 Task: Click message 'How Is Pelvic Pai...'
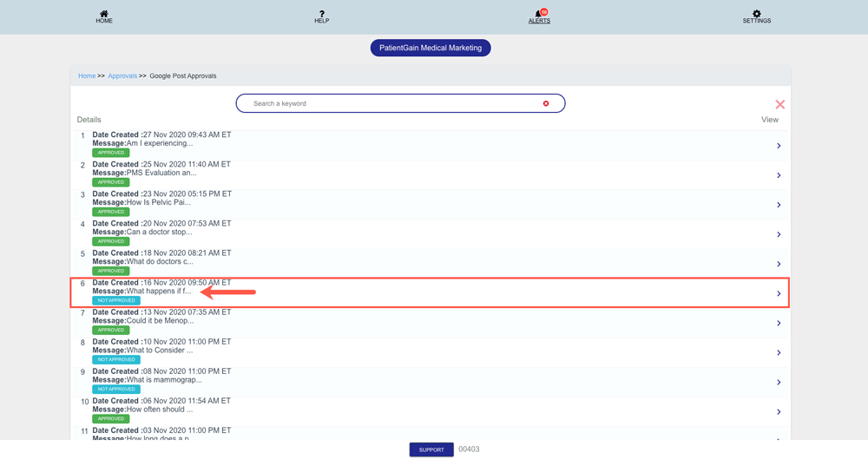tap(158, 203)
